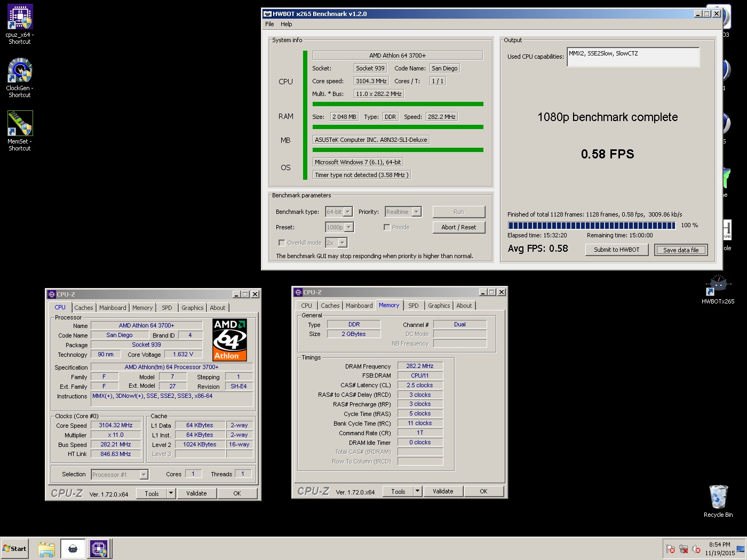
Task: Open the Benchmark type 64-bit dropdown
Action: [x=339, y=212]
